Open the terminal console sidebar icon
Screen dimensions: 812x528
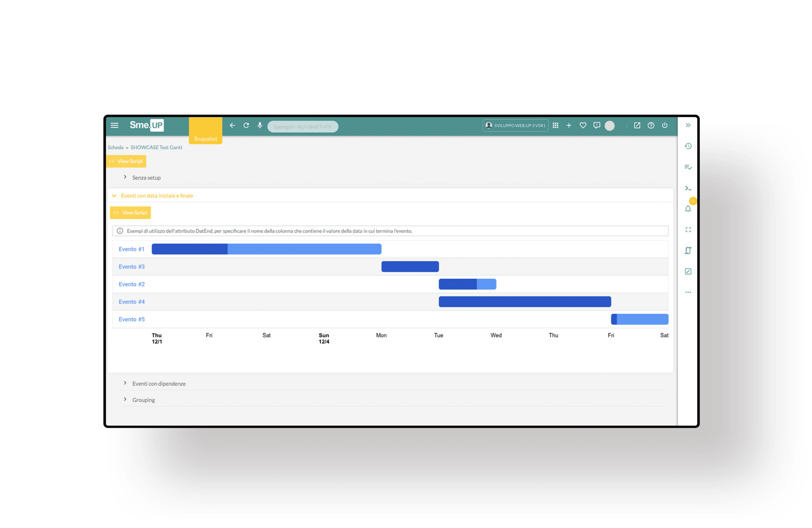688,188
